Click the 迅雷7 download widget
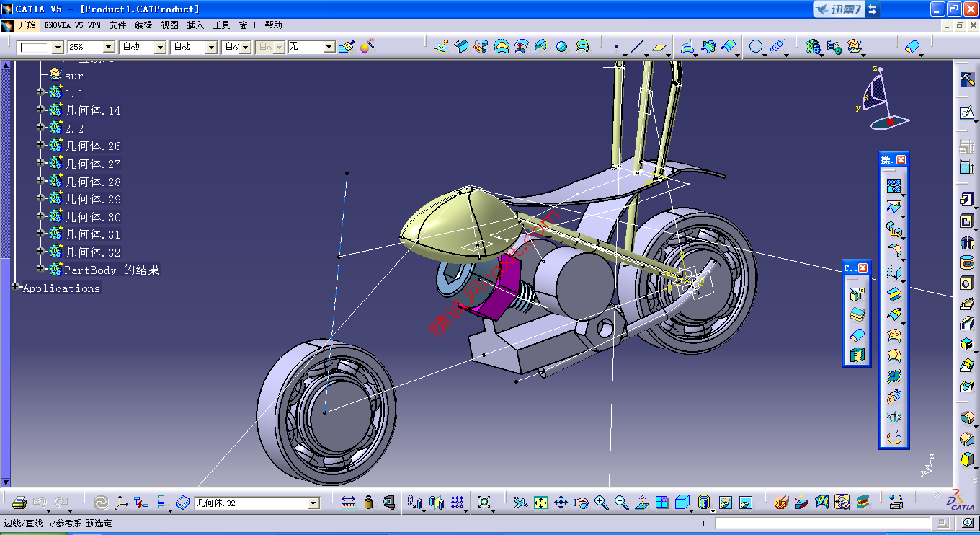 click(x=846, y=9)
